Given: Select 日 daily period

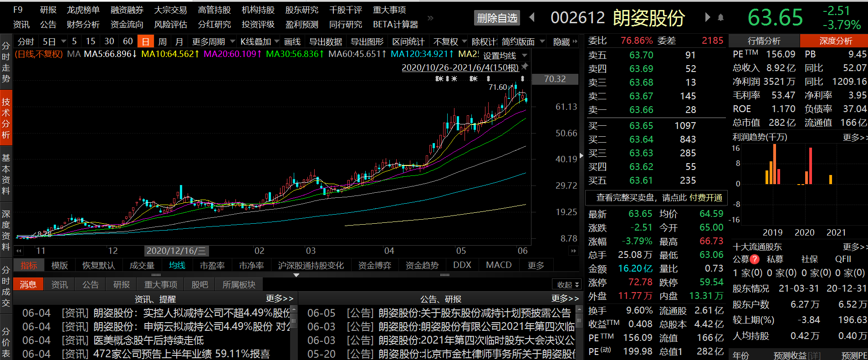Looking at the screenshot, I should (146, 41).
